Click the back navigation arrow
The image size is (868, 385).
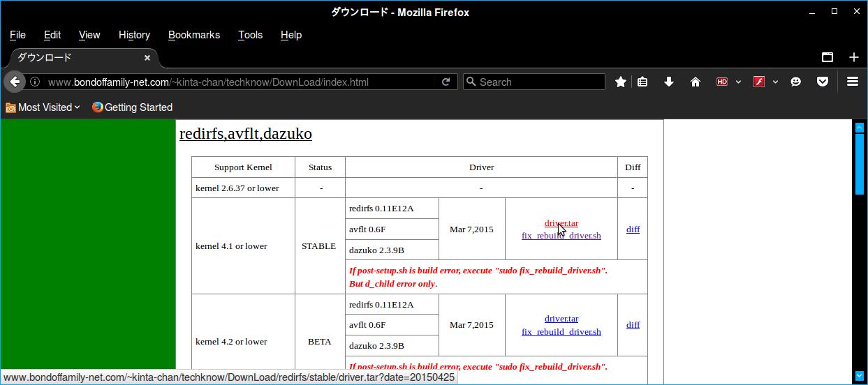[15, 82]
